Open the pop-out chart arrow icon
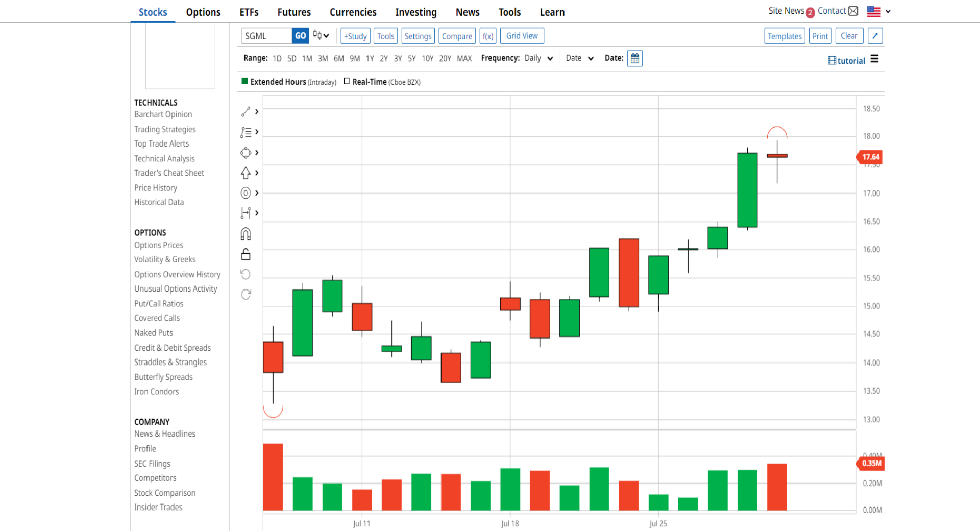Screen dimensions: 980x531 click(875, 36)
